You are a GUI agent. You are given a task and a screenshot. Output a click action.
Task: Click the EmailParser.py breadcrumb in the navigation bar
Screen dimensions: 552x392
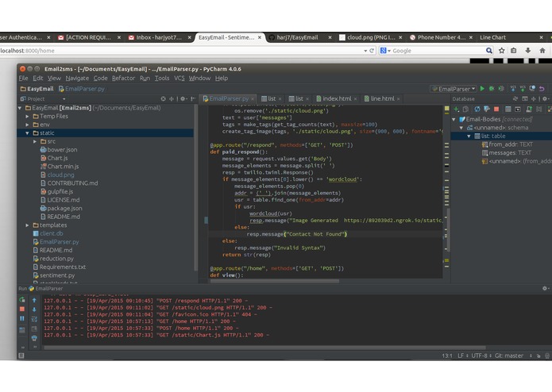(82, 89)
